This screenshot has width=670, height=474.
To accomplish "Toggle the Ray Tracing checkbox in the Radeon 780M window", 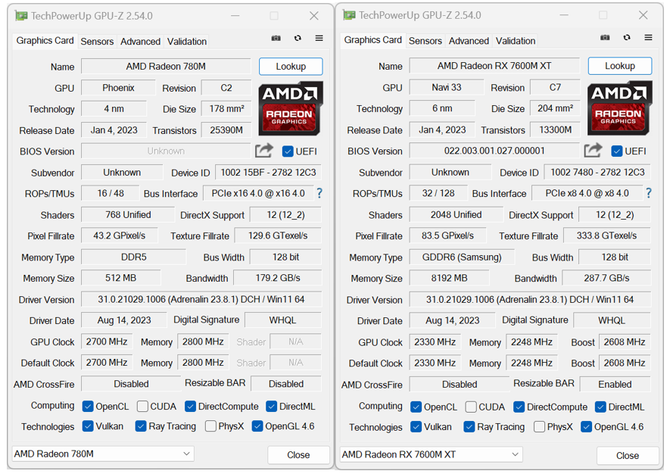I will coord(143,427).
